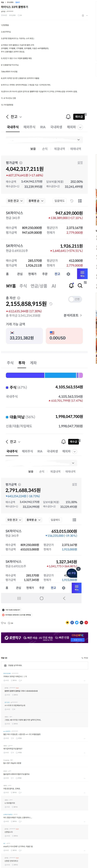Share the post via Facebook icon
This screenshot has width=97, height=868.
[x=72, y=622]
